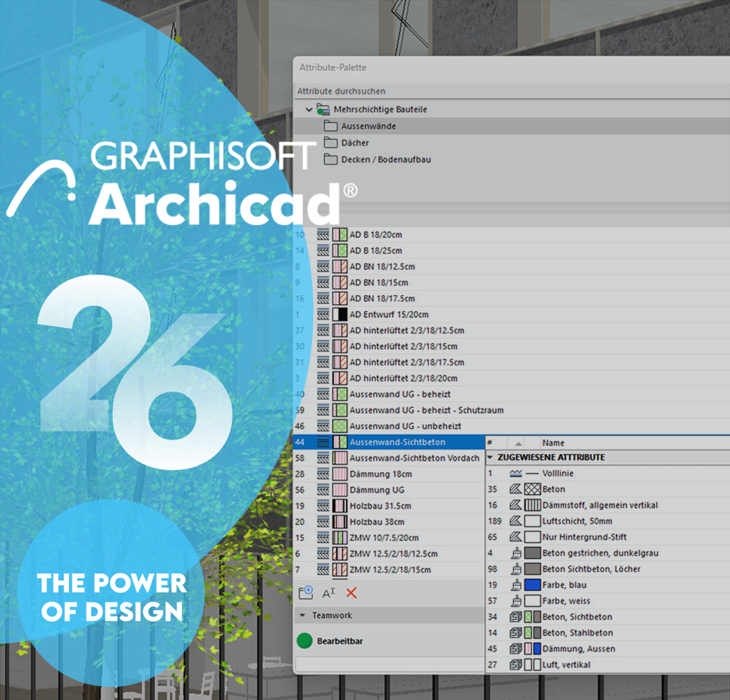Click surface icon for Farbe, blau
The width and height of the screenshot is (730, 700).
pos(516,585)
